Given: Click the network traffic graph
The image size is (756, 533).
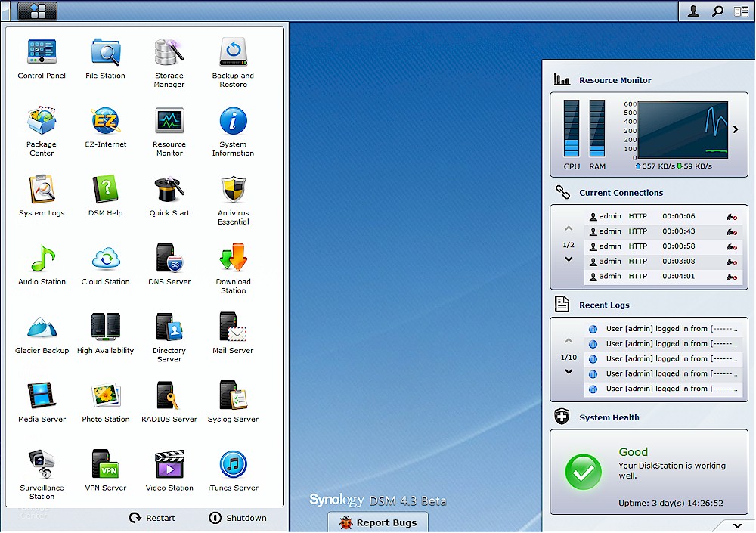Looking at the screenshot, I should [x=683, y=130].
